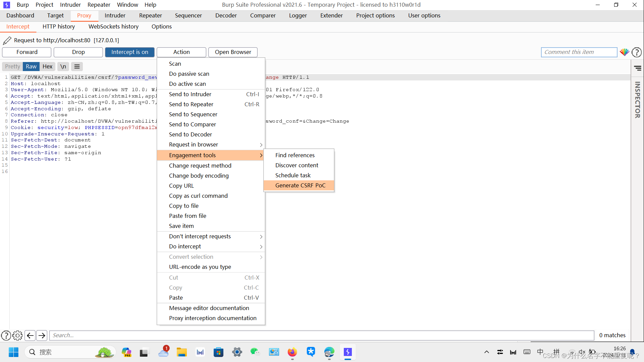Click the Forward button
Image resolution: width=644 pixels, height=362 pixels.
coord(27,52)
